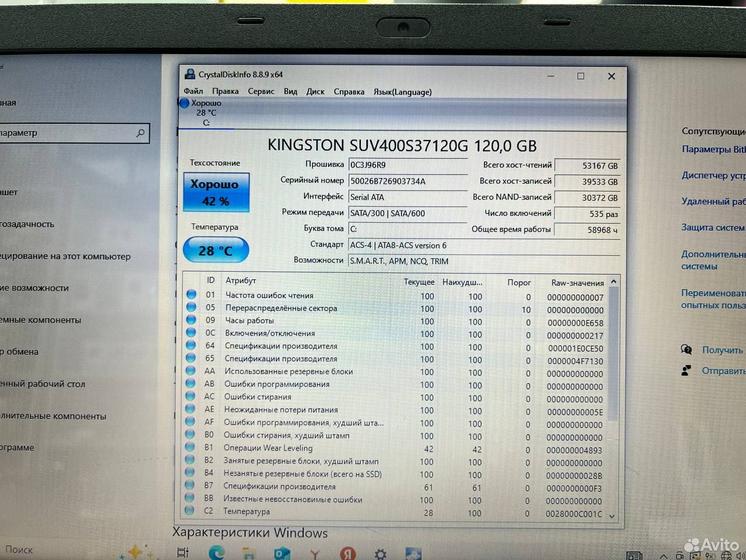Click status icon for Температура attribute row
The image size is (746, 560).
click(189, 511)
